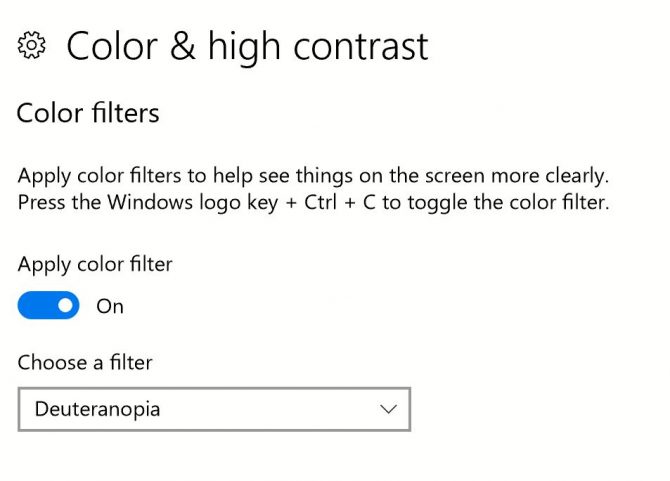Click the Choose a filter label
670x481 pixels.
[x=85, y=362]
